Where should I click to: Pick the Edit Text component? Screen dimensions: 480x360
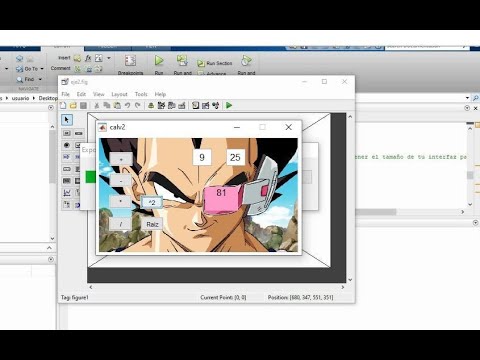point(67,157)
